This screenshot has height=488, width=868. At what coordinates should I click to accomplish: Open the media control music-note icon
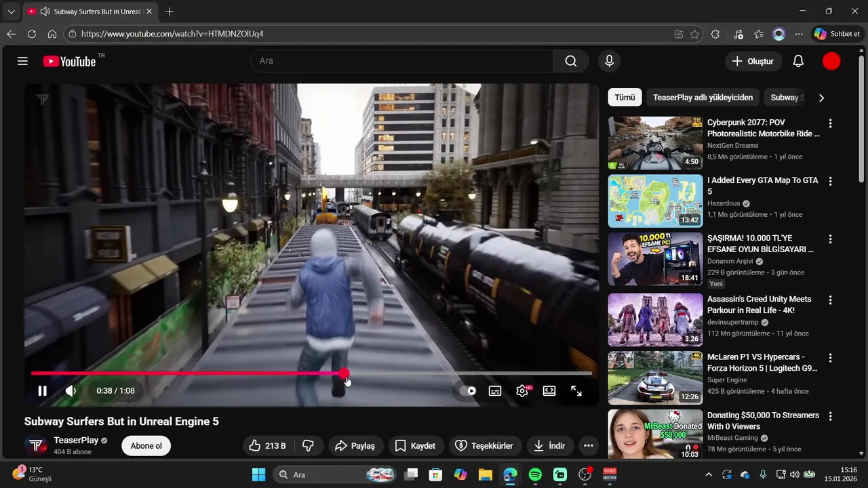pos(738,34)
